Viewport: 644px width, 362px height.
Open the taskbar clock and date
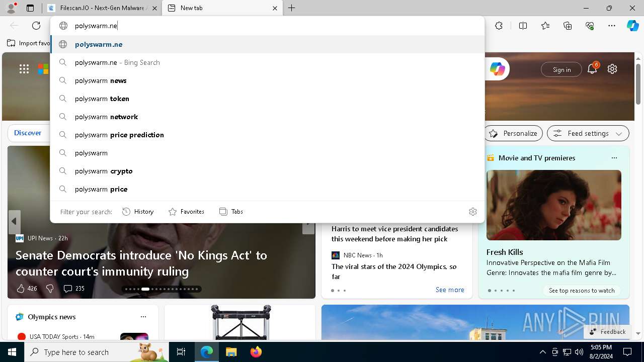click(x=601, y=352)
